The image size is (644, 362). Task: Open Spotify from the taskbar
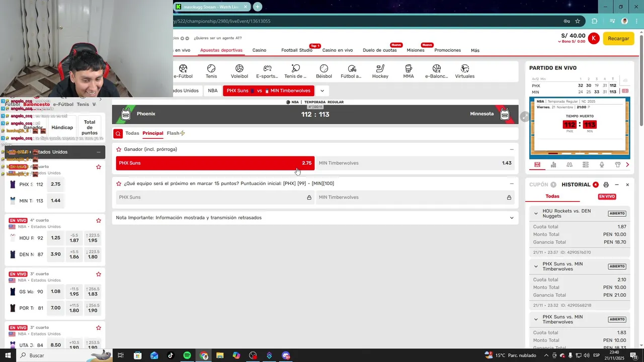coord(187,355)
